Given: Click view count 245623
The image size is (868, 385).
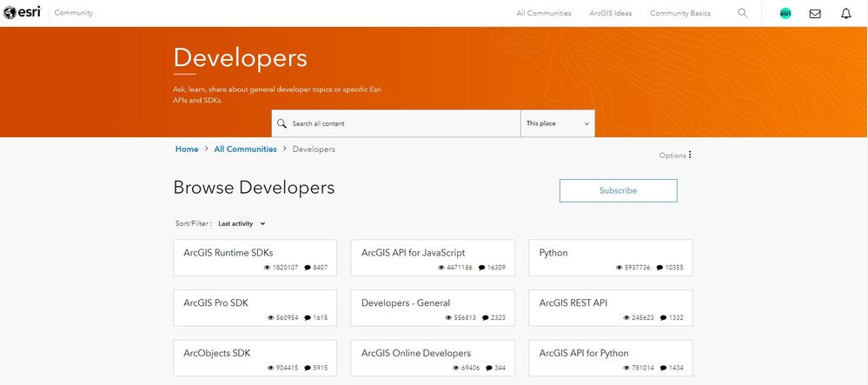Looking at the screenshot, I should coord(643,318).
